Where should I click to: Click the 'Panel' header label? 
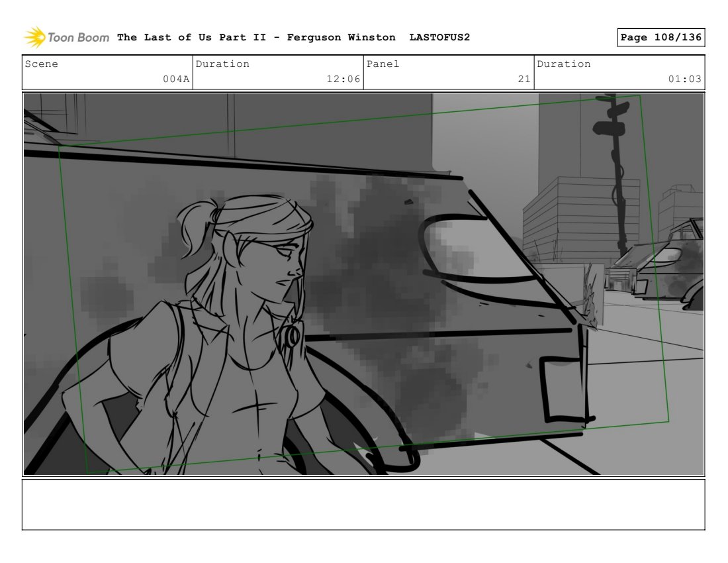pos(383,64)
